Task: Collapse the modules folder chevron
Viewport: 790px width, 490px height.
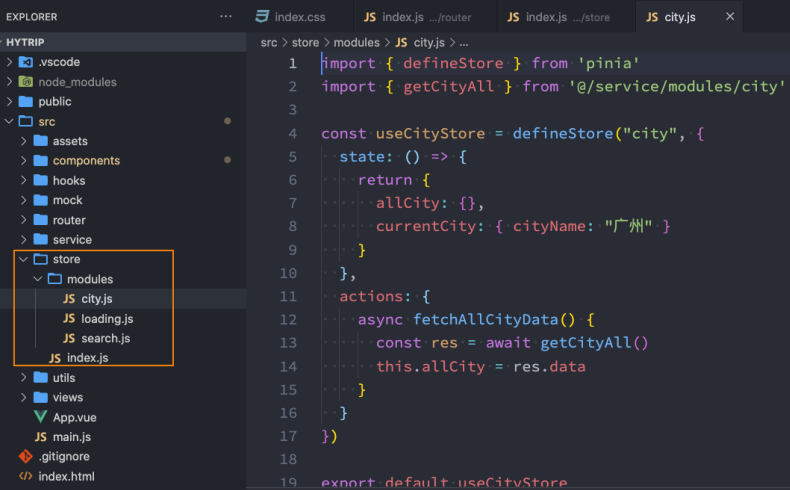Action: click(x=38, y=279)
